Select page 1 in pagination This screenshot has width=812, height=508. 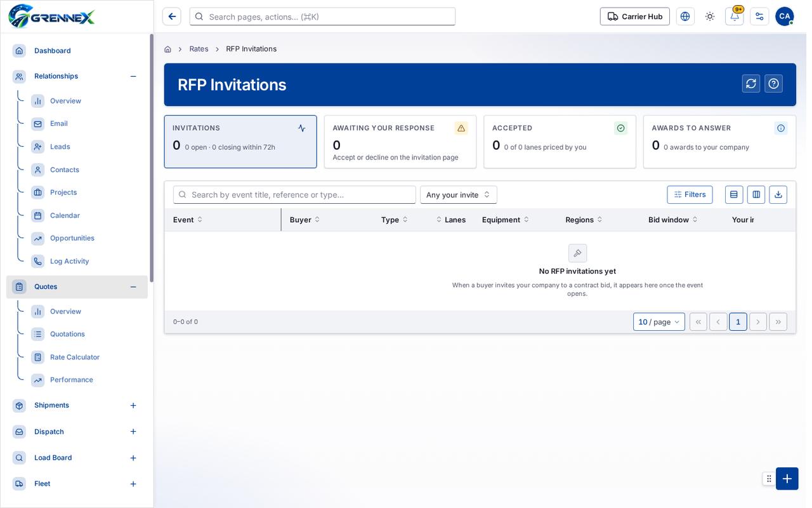[738, 322]
